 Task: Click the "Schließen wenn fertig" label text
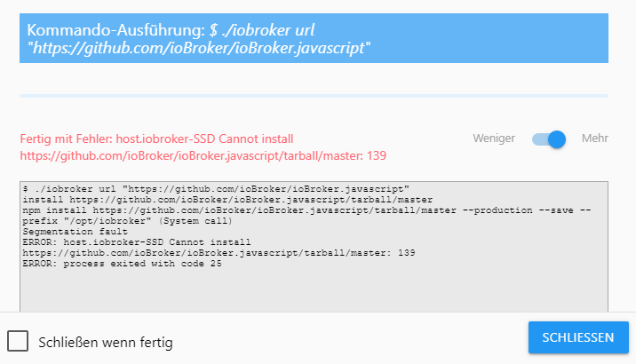106,343
